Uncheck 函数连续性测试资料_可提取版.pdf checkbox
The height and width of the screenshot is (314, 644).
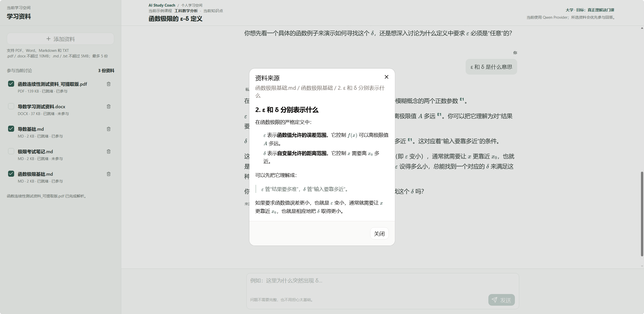click(11, 84)
